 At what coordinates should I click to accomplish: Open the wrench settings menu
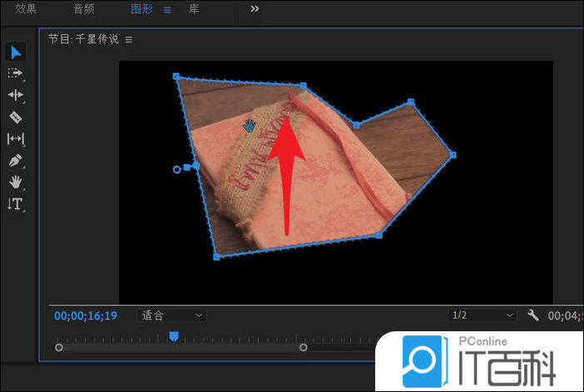click(532, 315)
